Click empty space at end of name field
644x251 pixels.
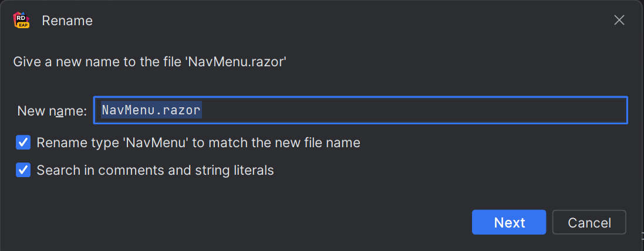point(528,110)
